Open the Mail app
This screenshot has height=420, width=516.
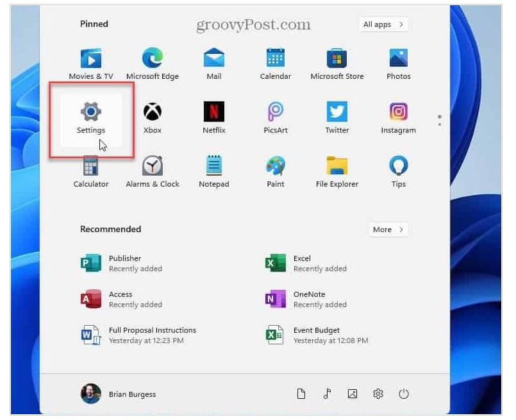tap(214, 65)
